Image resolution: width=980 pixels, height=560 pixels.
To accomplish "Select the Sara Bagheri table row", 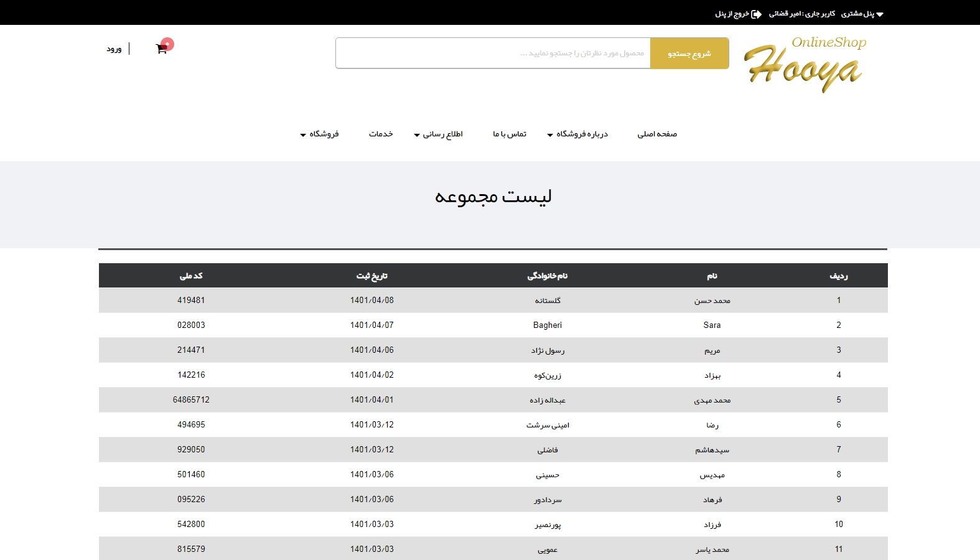I will (493, 325).
